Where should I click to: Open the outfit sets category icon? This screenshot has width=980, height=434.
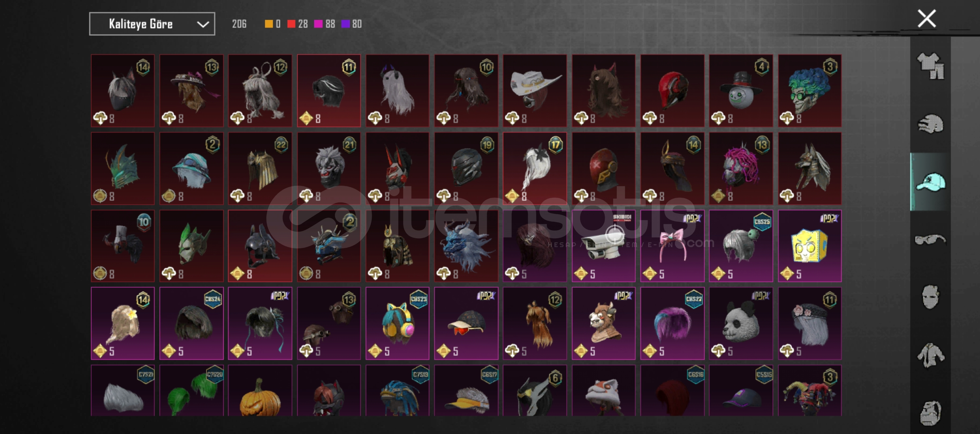click(x=931, y=66)
